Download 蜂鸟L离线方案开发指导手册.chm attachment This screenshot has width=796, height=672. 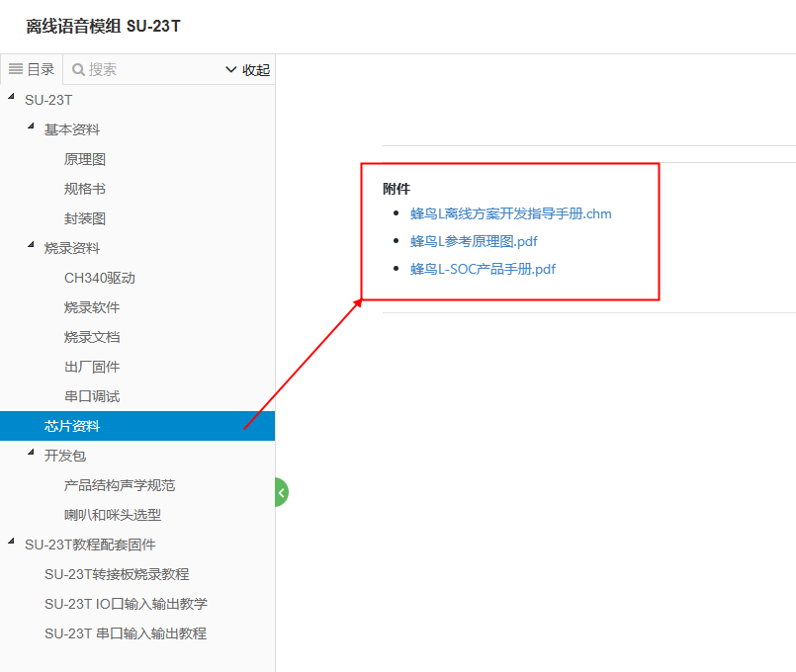point(511,213)
